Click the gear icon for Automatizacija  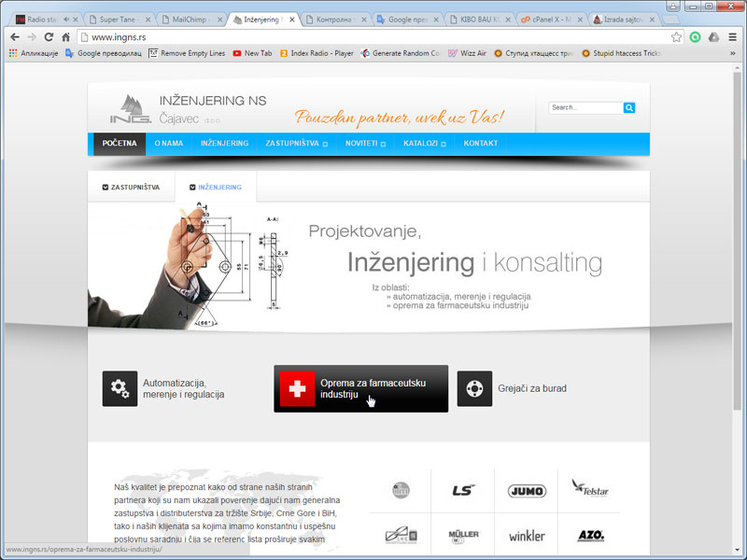[120, 388]
